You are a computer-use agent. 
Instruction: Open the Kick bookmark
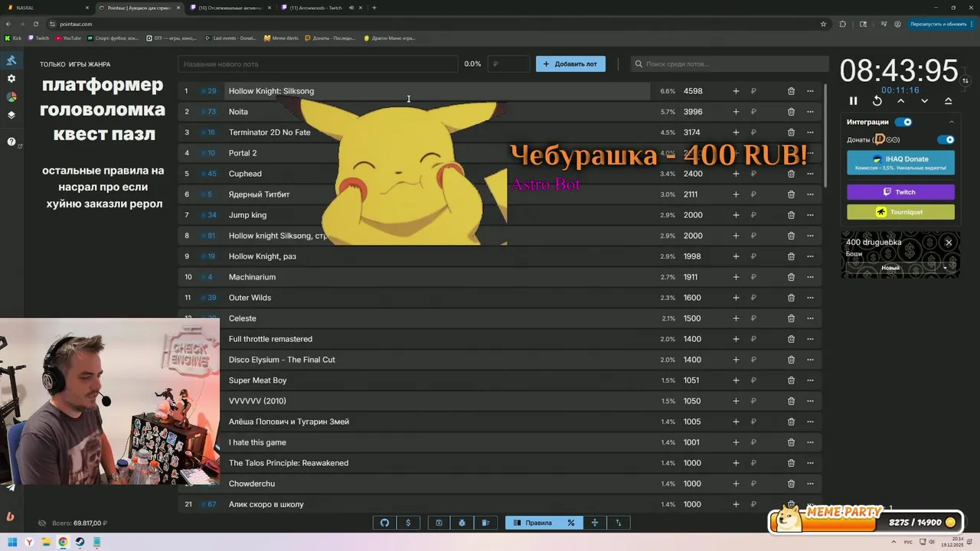pyautogui.click(x=13, y=37)
